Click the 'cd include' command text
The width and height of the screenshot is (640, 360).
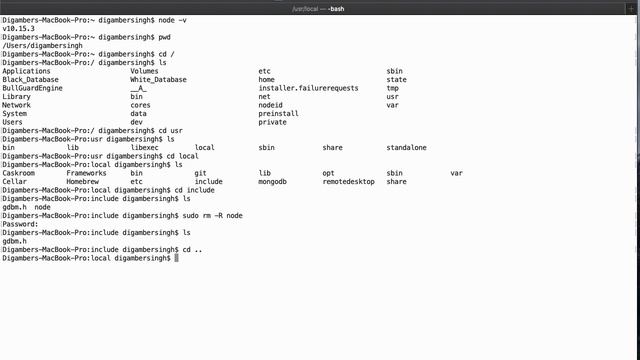click(194, 190)
